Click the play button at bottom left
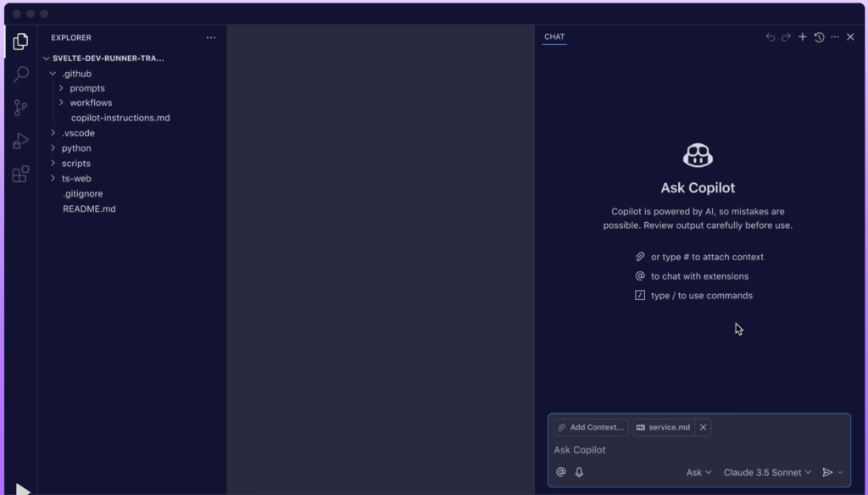This screenshot has width=868, height=495. click(x=23, y=489)
